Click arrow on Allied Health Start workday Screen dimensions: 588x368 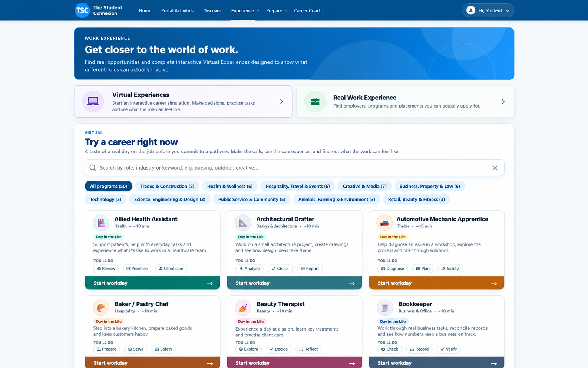pos(210,283)
